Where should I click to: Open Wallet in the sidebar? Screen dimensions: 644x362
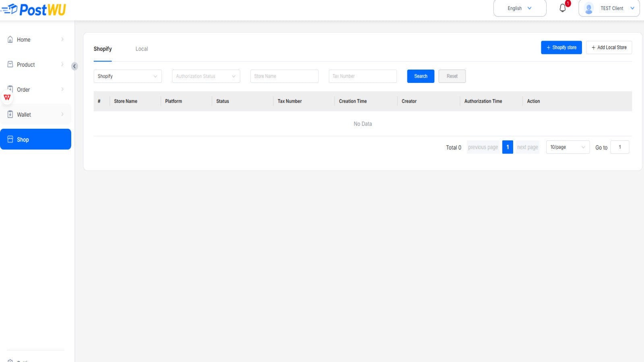pos(35,114)
